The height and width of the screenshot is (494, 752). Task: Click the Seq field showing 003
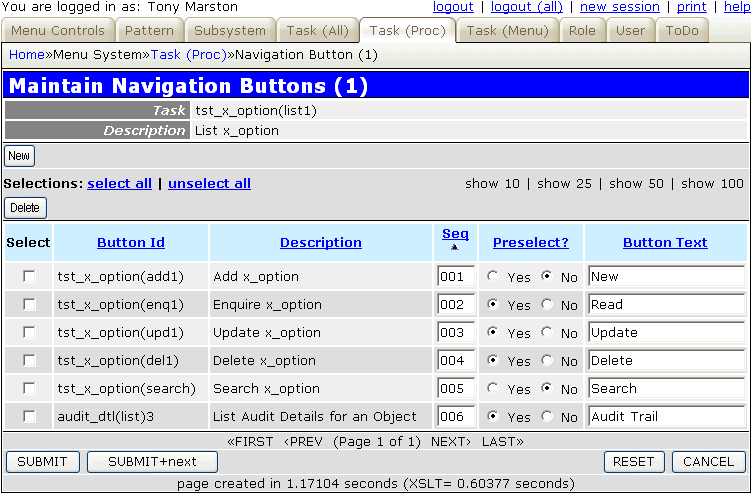pos(456,333)
